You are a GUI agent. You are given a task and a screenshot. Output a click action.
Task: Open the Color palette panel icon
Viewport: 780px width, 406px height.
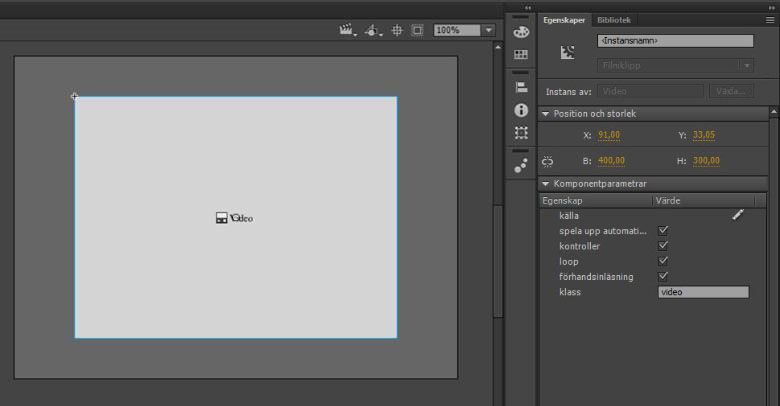[x=521, y=32]
